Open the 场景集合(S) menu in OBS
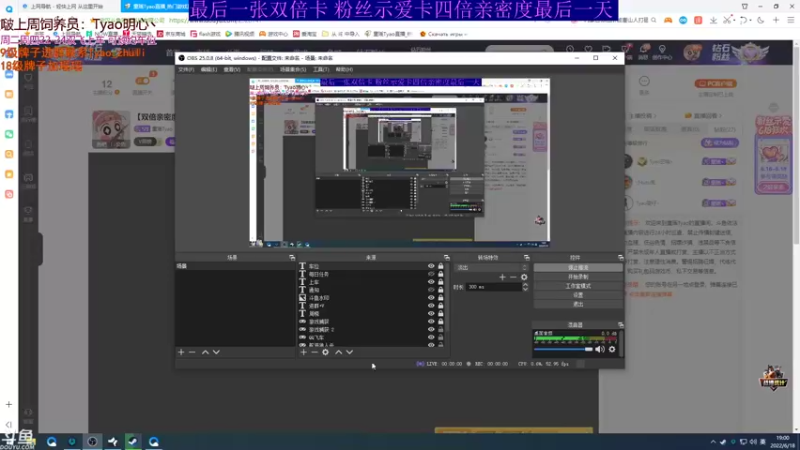This screenshot has width=800, height=450. 293,69
